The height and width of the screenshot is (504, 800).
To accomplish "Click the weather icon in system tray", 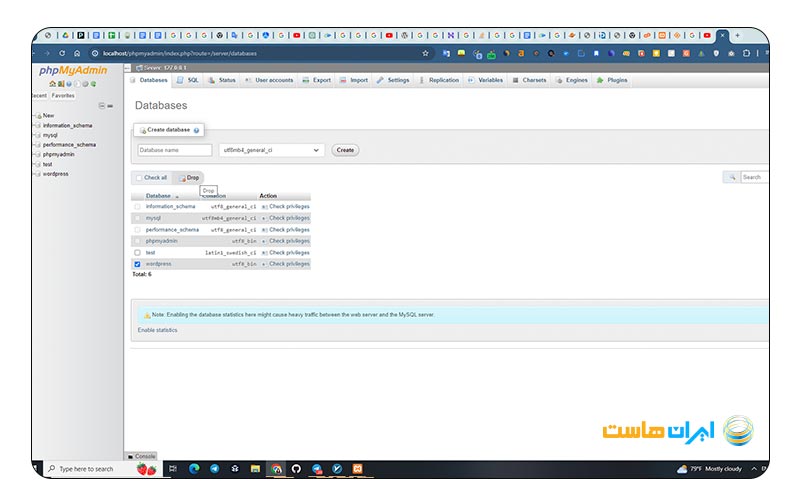I will (682, 469).
